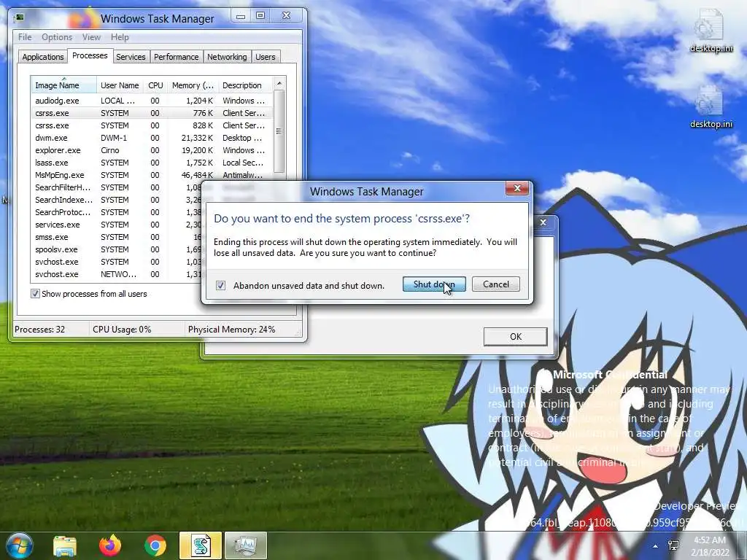Click the Task Manager title bar icon

tap(20, 18)
